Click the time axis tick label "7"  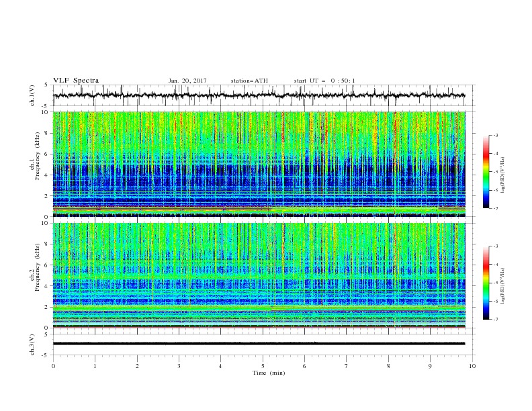pos(346,366)
